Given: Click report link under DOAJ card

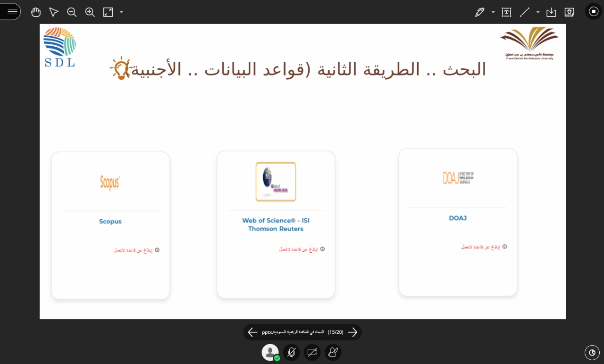Looking at the screenshot, I should 481,247.
